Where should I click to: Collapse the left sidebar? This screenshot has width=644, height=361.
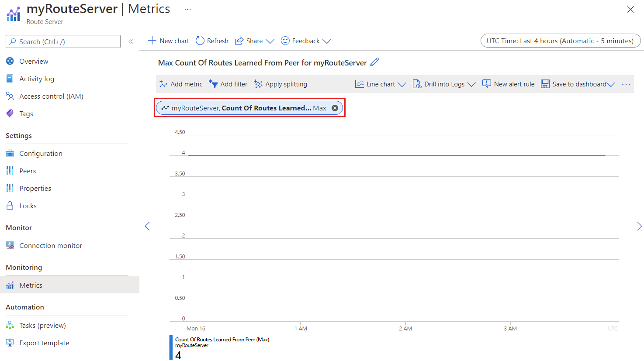point(131,41)
